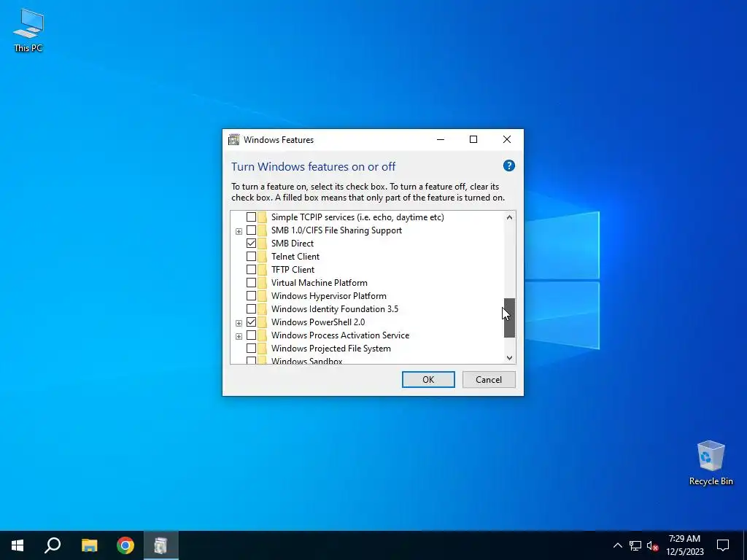The width and height of the screenshot is (747, 560).
Task: Enable the Telnet Client checkbox
Action: point(251,256)
